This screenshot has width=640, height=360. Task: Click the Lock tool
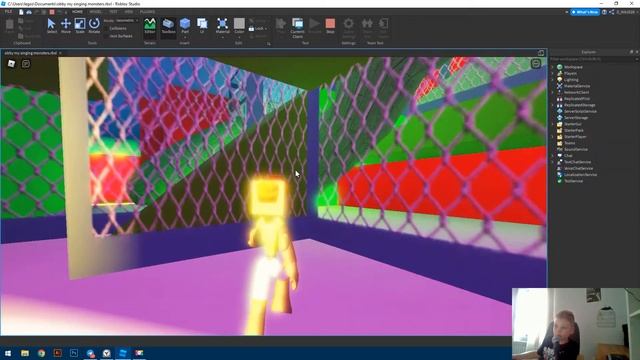[x=258, y=29]
